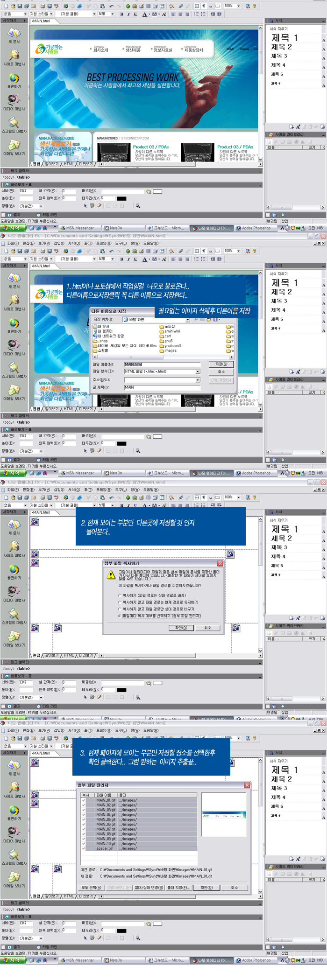Viewport: 327px width, 980px height.
Task: Expand the 주소(URL) combo box
Action: pos(198,380)
